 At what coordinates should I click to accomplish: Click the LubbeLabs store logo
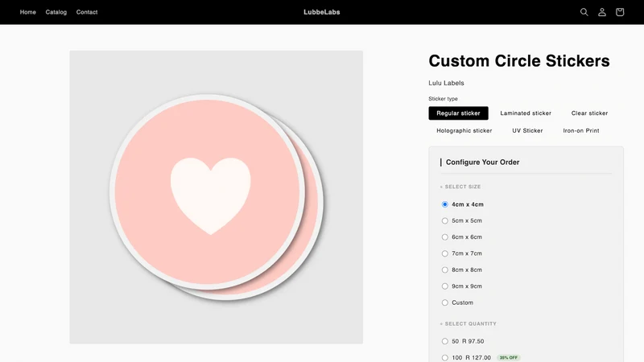pyautogui.click(x=321, y=12)
